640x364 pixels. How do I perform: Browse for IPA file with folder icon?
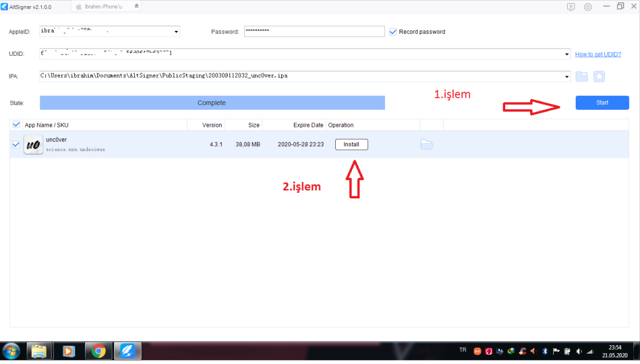pos(582,76)
